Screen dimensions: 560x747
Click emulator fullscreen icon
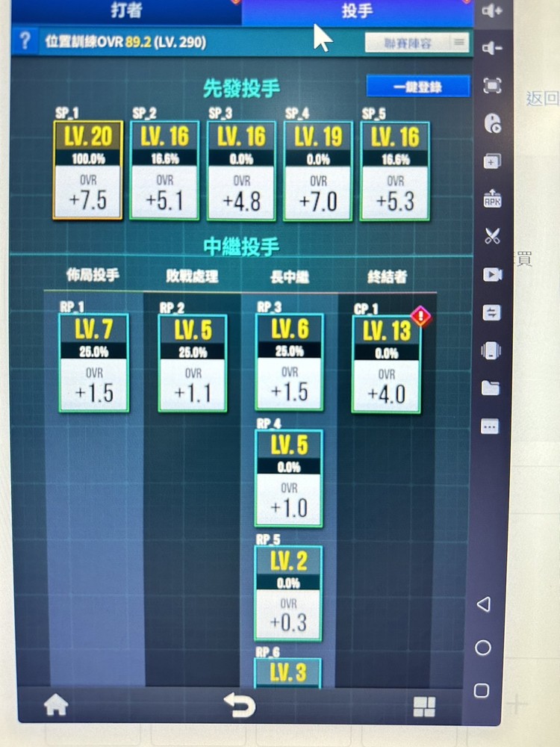(x=492, y=86)
